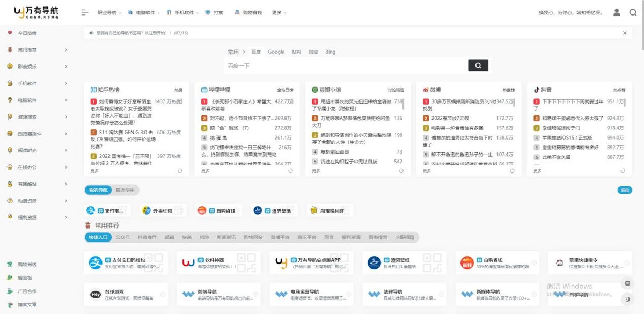
Task: Select the Bing search engine tab
Action: (330, 52)
